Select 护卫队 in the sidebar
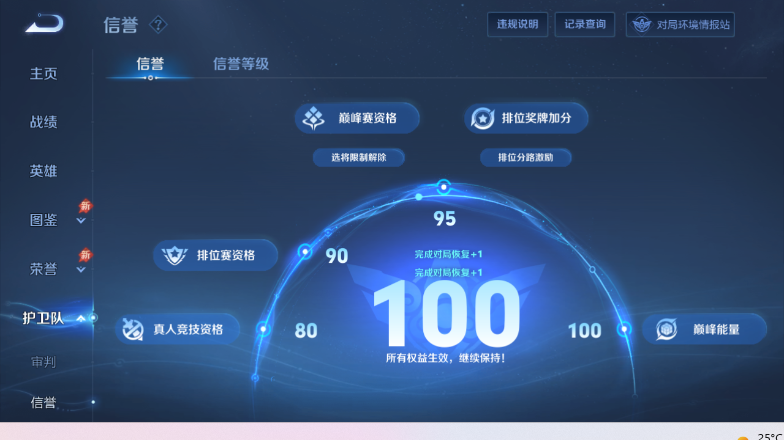 (x=43, y=318)
